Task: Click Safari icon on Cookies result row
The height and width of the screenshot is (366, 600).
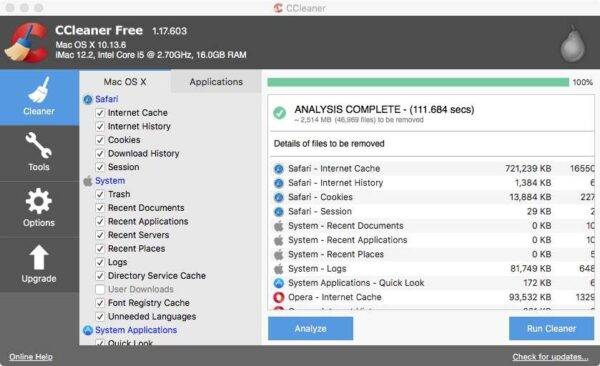Action: pyautogui.click(x=279, y=197)
